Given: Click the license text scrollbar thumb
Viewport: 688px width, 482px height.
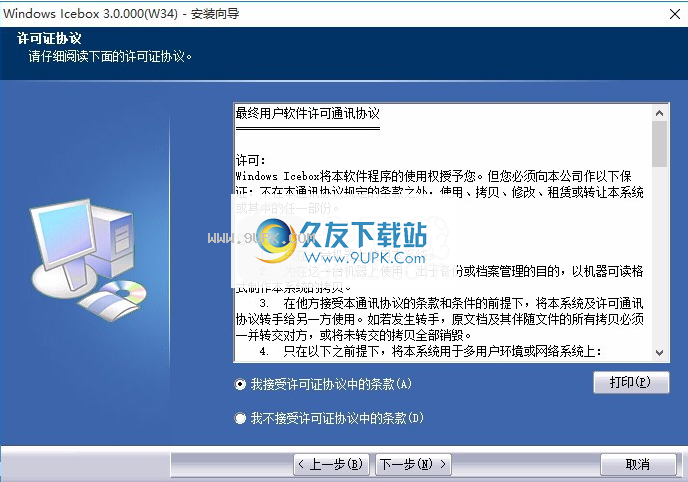Looking at the screenshot, I should (659, 144).
